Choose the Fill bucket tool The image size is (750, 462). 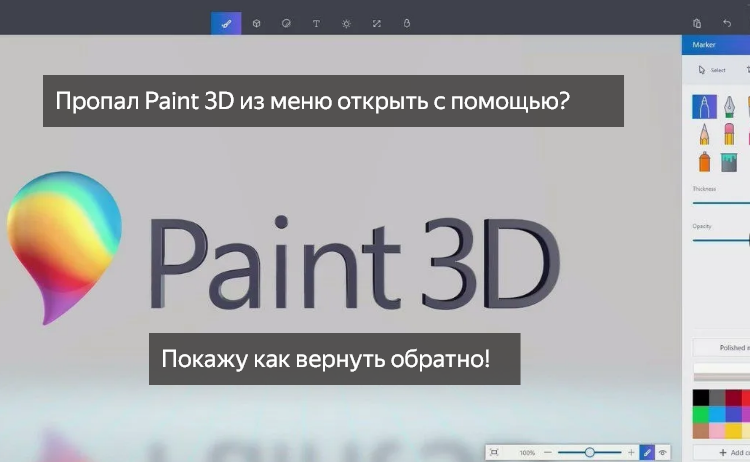729,163
